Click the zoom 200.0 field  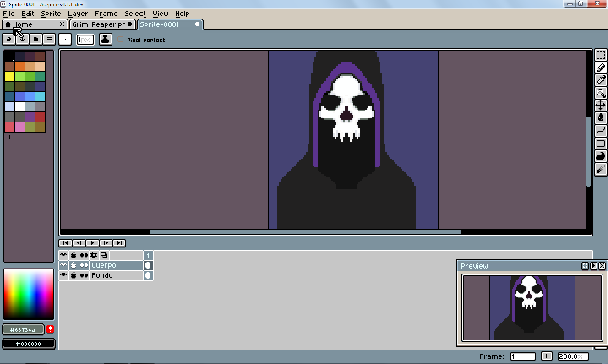tap(573, 356)
